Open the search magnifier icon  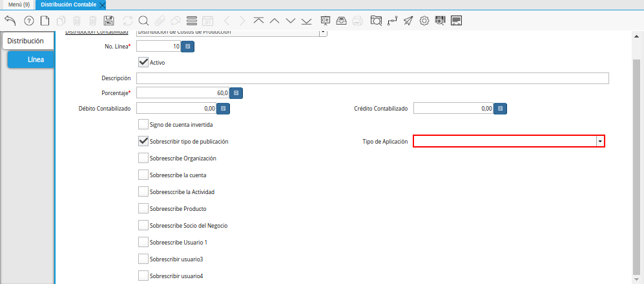143,21
